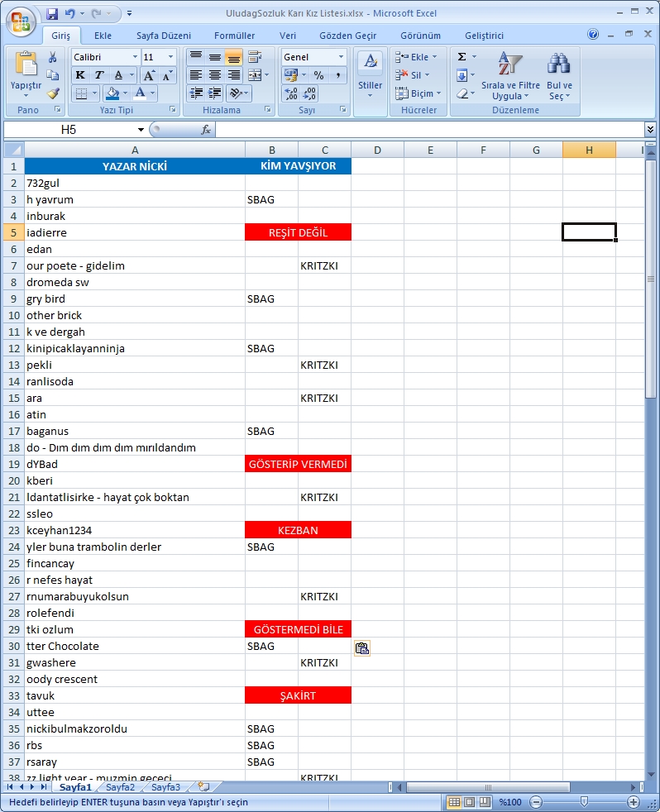This screenshot has height=812, width=660.
Task: Paste using the Yapıştır clipboard icon
Action: click(26, 64)
